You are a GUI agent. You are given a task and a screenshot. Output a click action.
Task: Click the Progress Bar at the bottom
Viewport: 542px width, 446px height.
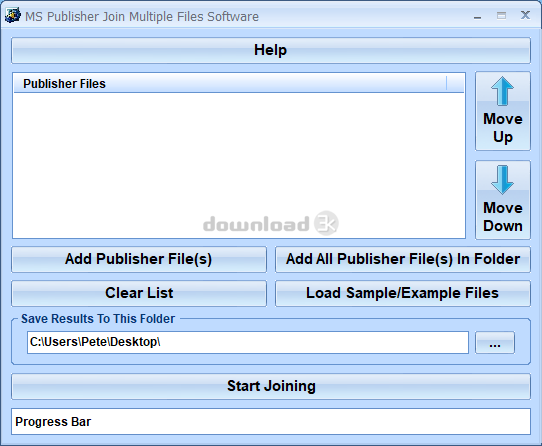pos(271,421)
